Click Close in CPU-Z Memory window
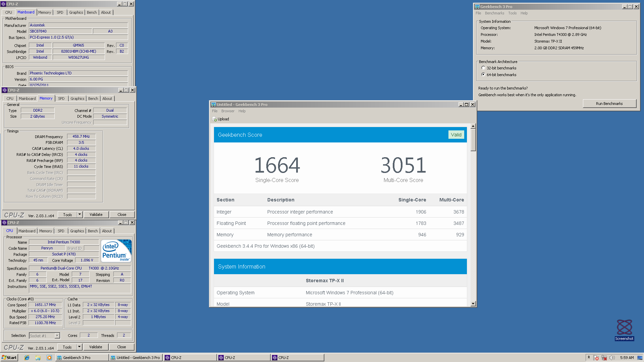The width and height of the screenshot is (644, 362). pos(122,215)
